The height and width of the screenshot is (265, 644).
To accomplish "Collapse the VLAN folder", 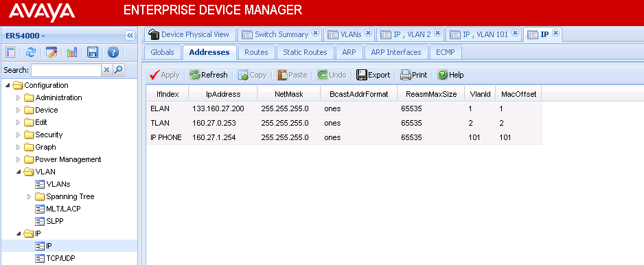I will (19, 172).
